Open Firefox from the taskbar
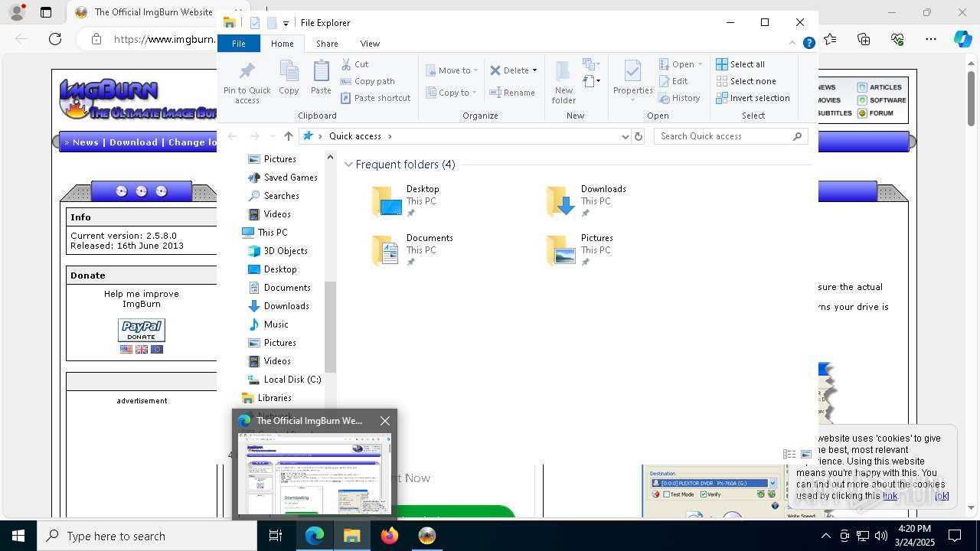The height and width of the screenshot is (551, 980). click(390, 536)
